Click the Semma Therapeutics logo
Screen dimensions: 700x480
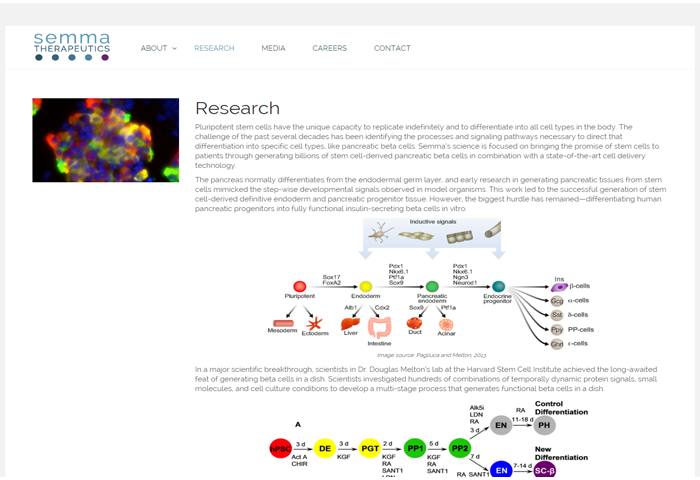[72, 46]
